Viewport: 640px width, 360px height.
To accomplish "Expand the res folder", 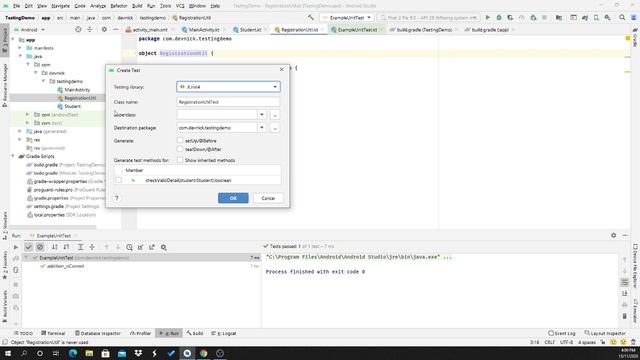I will click(20, 140).
